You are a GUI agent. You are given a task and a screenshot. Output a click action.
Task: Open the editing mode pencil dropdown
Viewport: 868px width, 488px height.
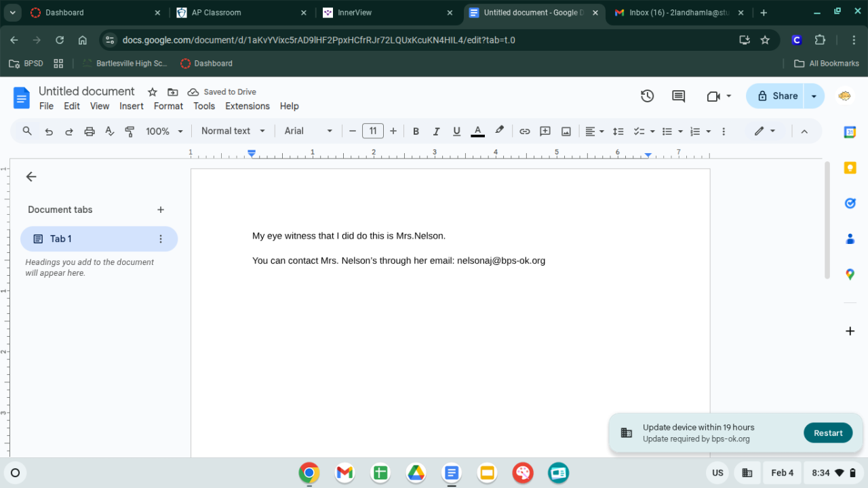tap(765, 131)
